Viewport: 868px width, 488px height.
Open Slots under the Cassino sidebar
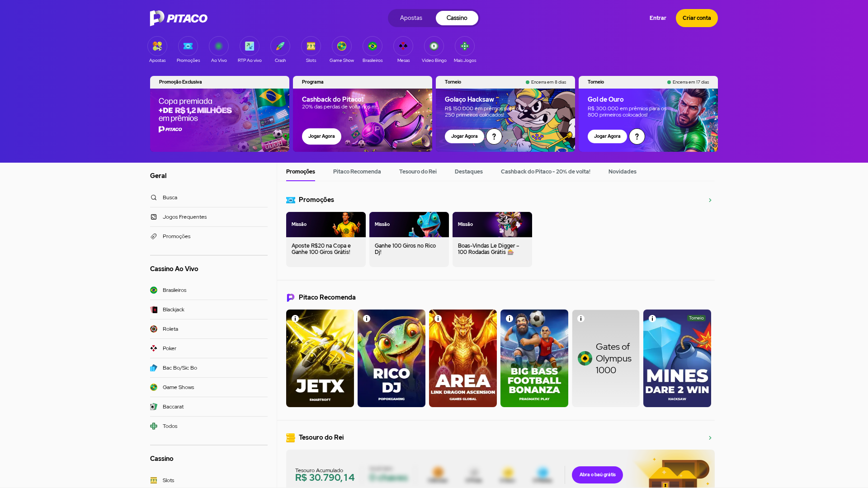tap(209, 480)
